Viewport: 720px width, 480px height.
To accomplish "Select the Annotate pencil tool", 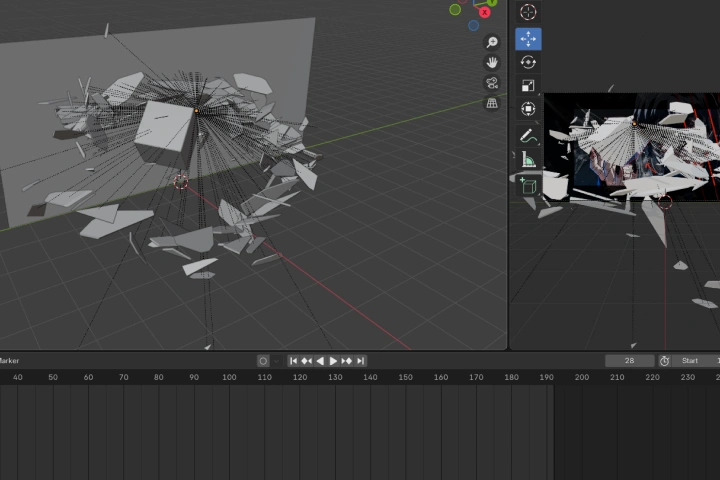I will pyautogui.click(x=528, y=136).
